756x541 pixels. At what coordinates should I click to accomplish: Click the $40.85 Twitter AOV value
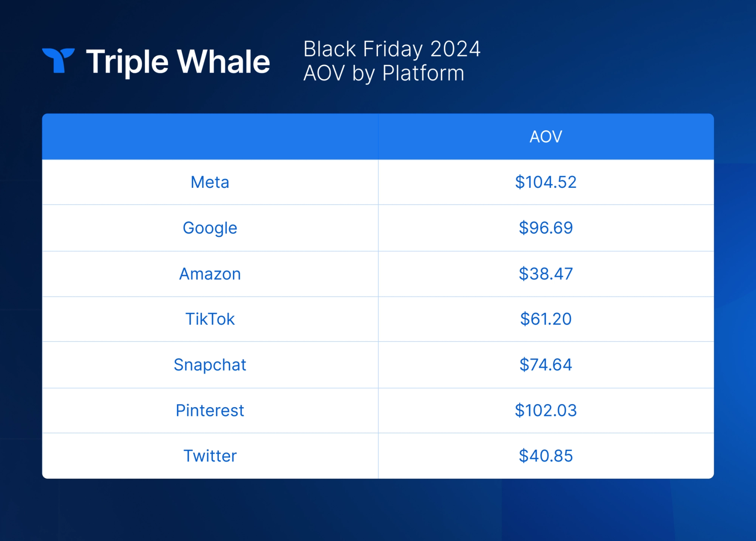[x=546, y=456]
